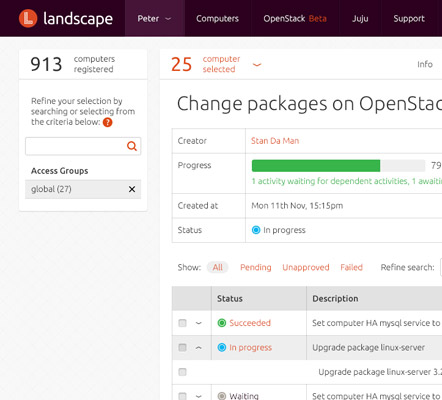Filter activities by Unapproved
Image resolution: width=442 pixels, height=400 pixels.
coord(306,267)
